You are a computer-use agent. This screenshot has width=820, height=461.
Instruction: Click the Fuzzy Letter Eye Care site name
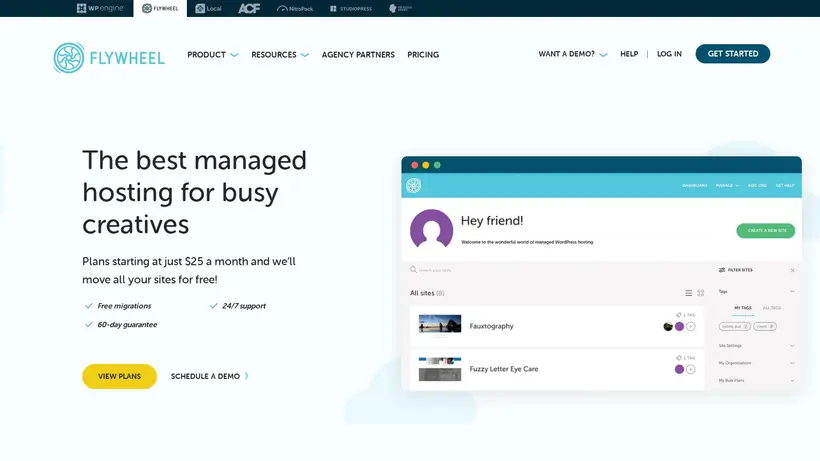coord(504,369)
